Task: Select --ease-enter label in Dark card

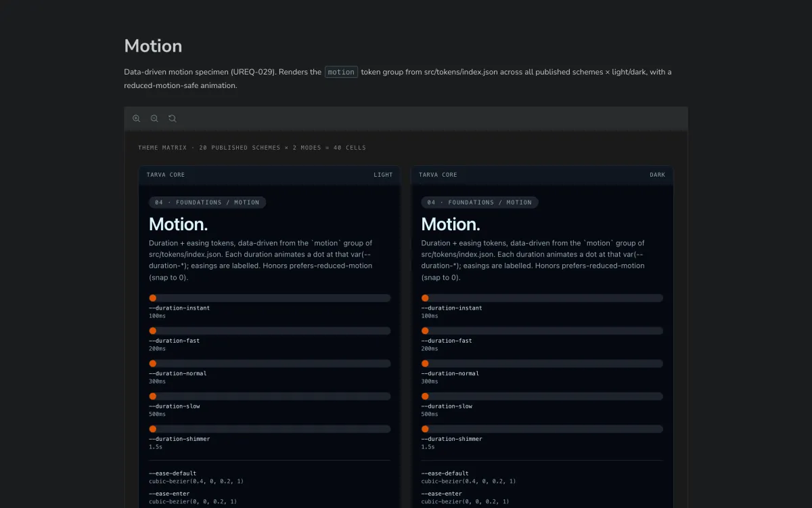Action: click(x=442, y=494)
